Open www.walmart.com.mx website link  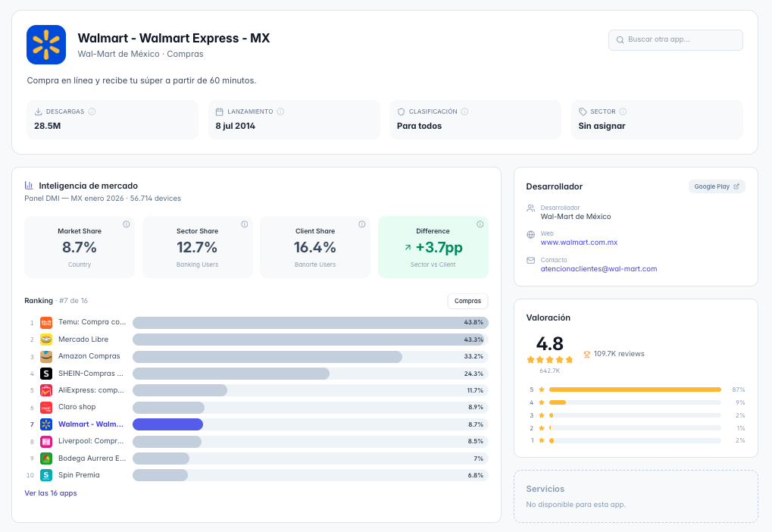[x=579, y=243]
